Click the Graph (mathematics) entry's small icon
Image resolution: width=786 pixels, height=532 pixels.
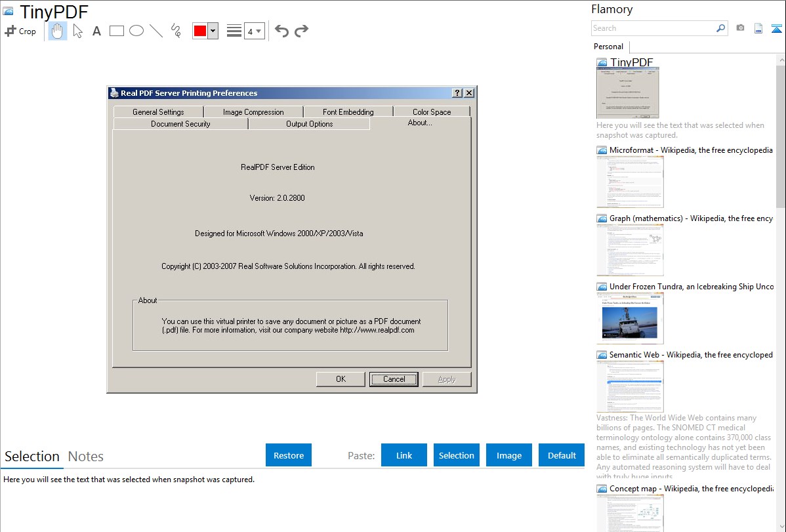[x=602, y=218]
